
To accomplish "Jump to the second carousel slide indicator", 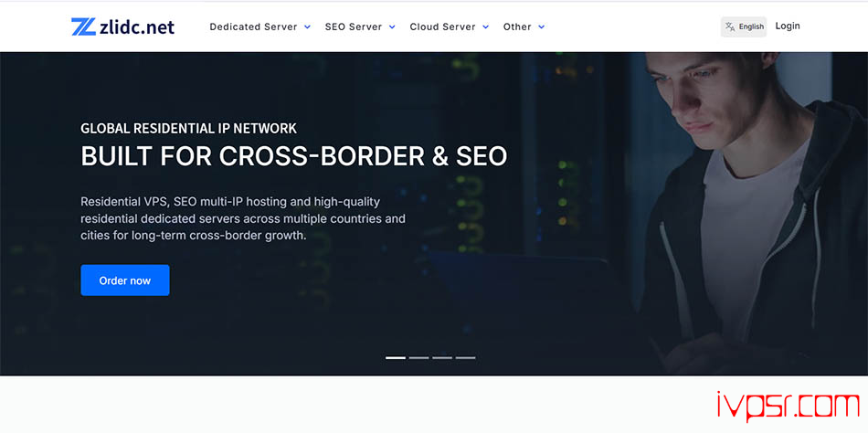I will (x=418, y=357).
